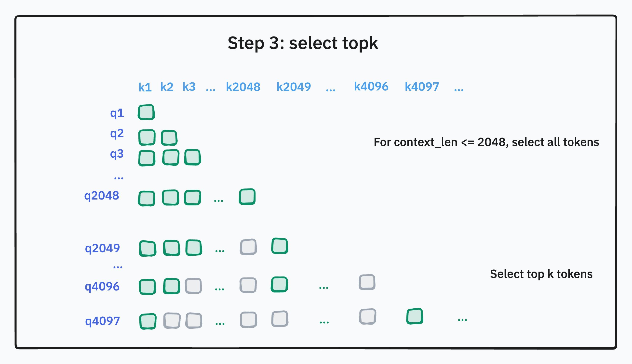Click the q1 row label

coord(117,113)
